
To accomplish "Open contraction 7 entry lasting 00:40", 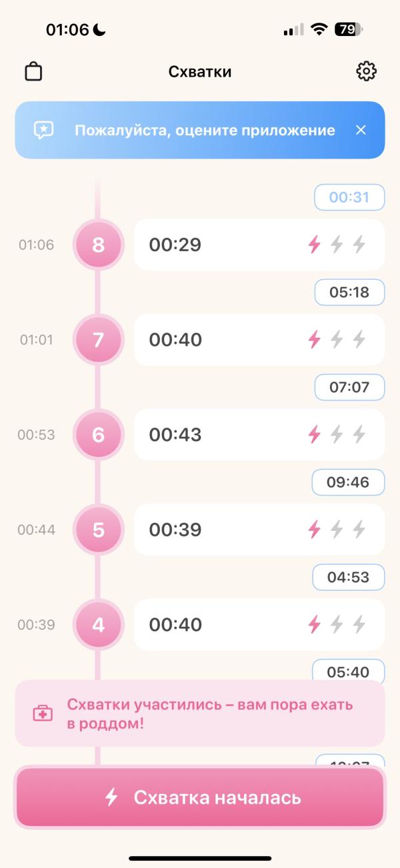I will pyautogui.click(x=213, y=340).
